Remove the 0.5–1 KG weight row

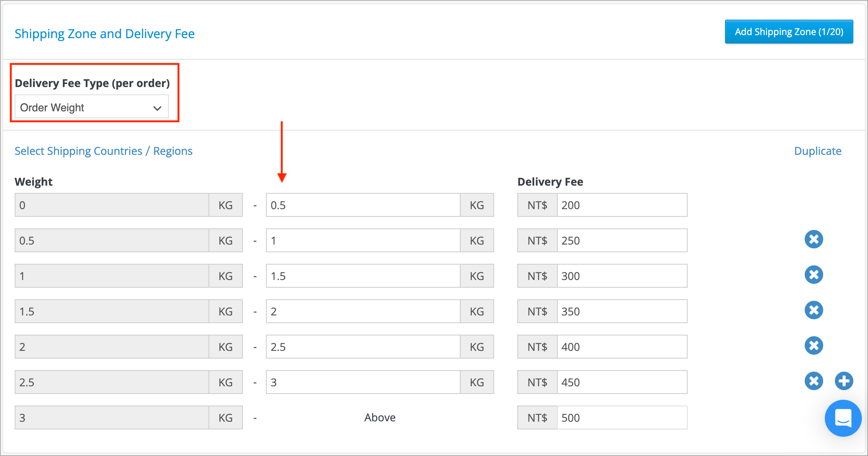tap(814, 240)
